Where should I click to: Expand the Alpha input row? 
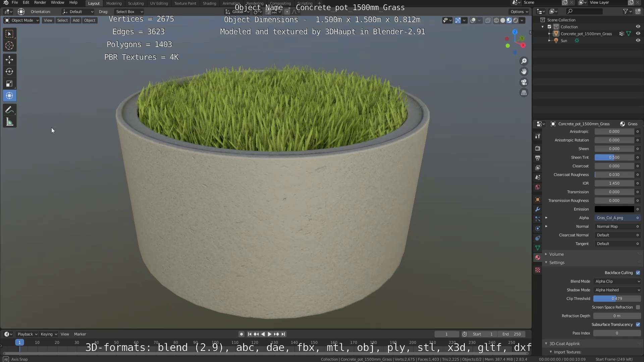tap(546, 218)
